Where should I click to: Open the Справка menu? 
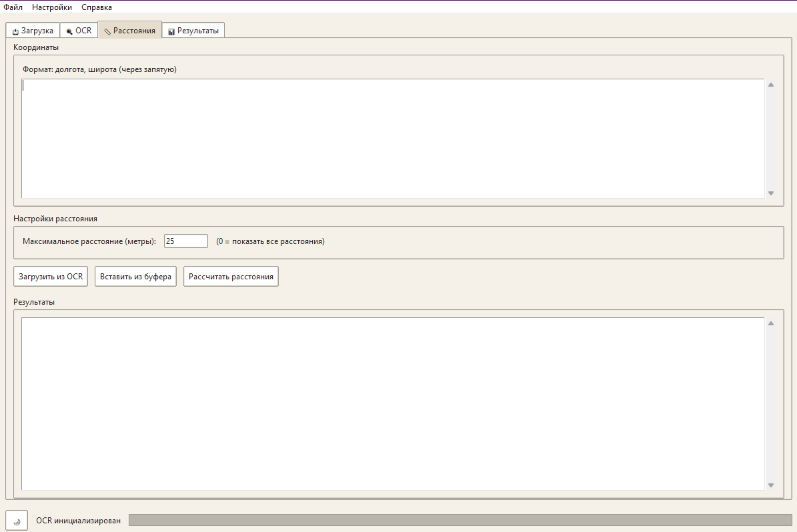(97, 7)
